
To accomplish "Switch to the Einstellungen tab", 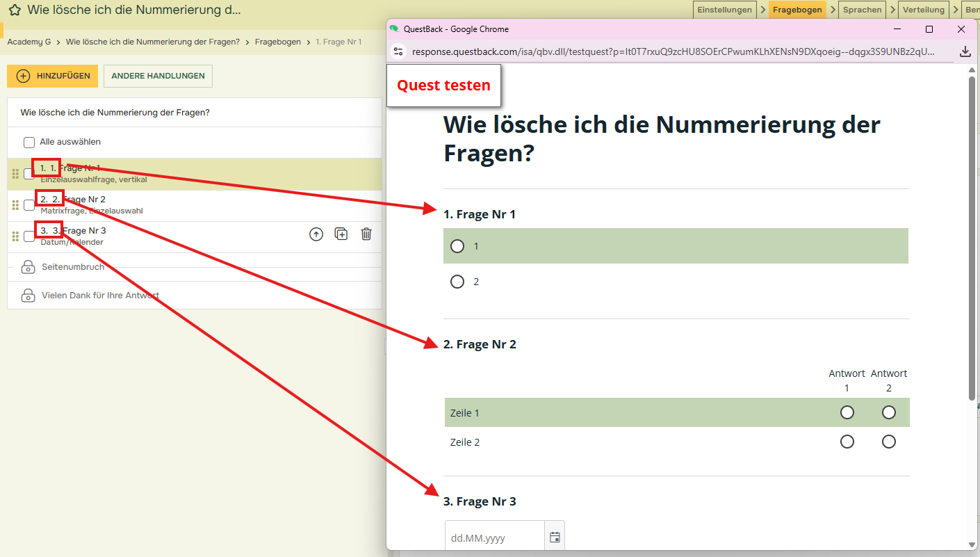I will [x=725, y=10].
